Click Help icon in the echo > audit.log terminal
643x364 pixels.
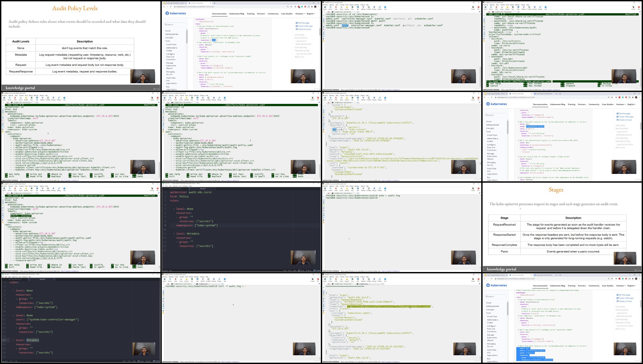[x=385, y=189]
